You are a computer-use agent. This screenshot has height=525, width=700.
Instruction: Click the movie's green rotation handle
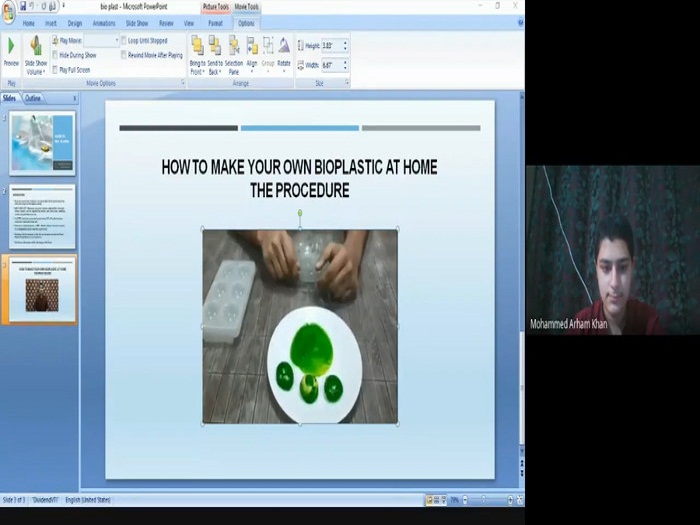[x=300, y=212]
